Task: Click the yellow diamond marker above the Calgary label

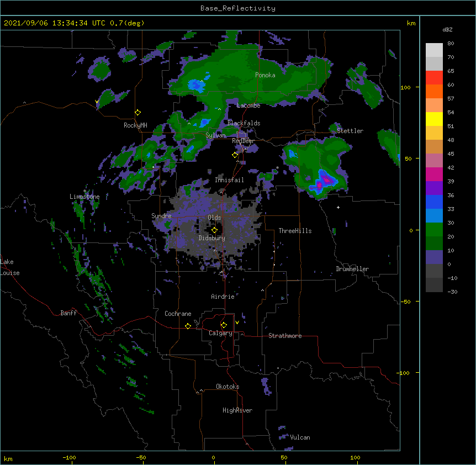Action: pos(224,325)
